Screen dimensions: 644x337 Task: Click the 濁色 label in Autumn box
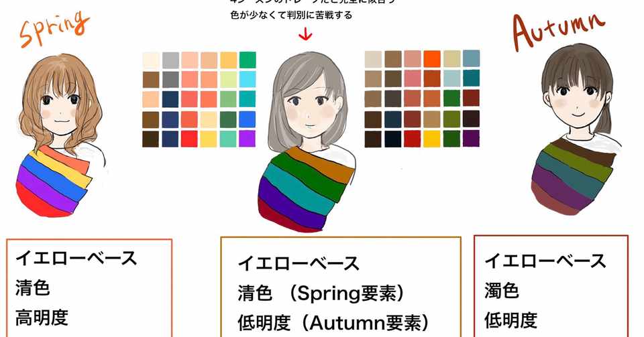point(502,290)
